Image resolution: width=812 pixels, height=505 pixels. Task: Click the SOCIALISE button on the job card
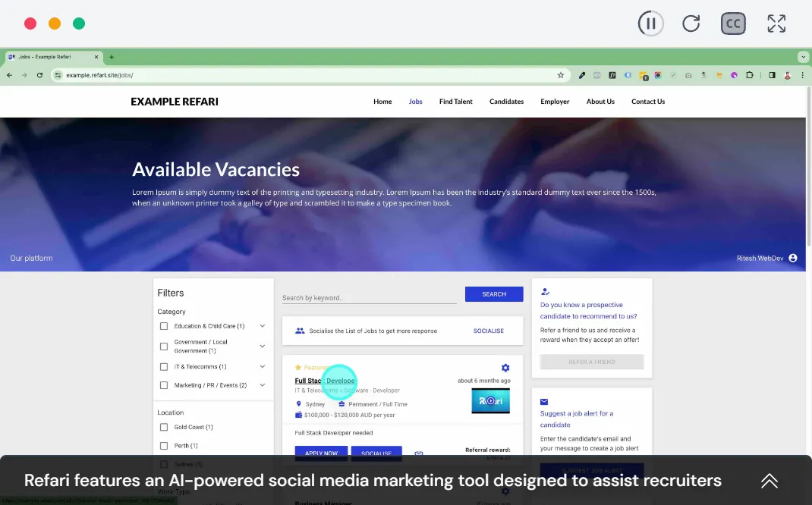[x=376, y=453]
